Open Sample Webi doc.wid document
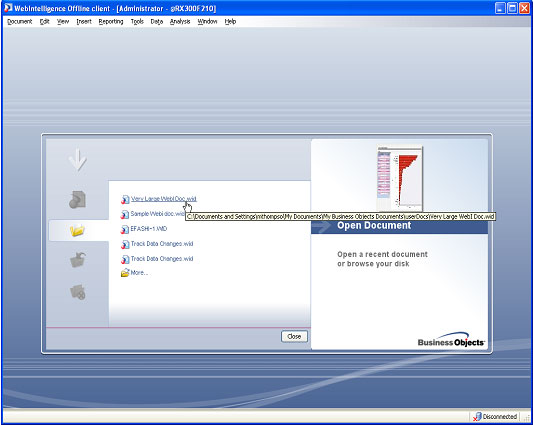This screenshot has width=533, height=425. tap(158, 214)
